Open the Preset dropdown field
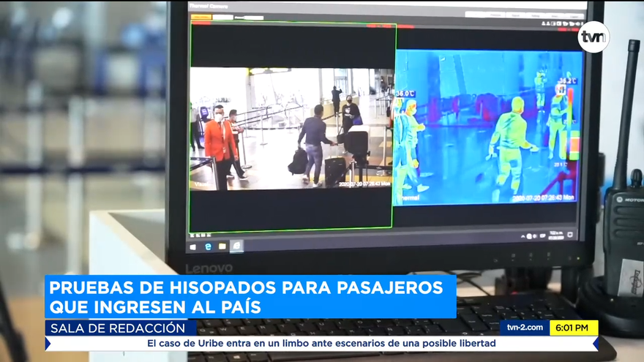Screen dimensions: 644x362 [254, 18]
